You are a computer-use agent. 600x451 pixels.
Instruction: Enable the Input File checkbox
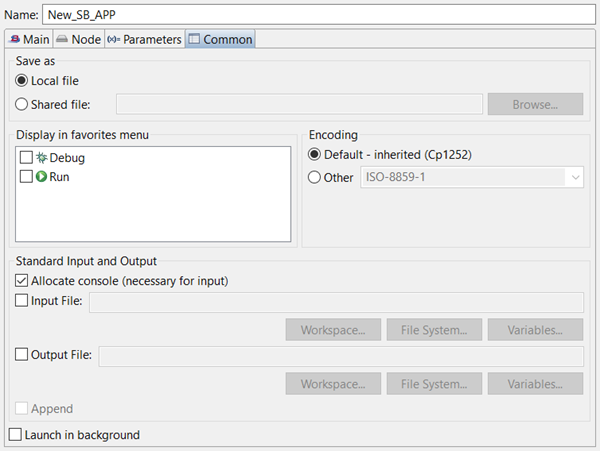click(x=23, y=301)
